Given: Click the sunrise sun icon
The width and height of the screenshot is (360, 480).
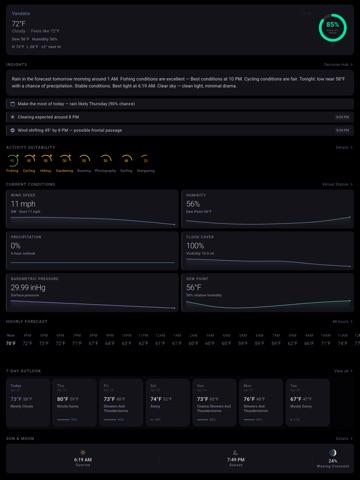Looking at the screenshot, I should 83,452.
